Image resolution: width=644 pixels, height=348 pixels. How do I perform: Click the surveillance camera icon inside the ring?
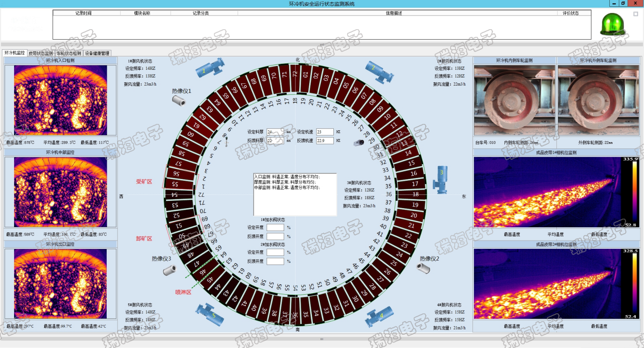pos(359,143)
